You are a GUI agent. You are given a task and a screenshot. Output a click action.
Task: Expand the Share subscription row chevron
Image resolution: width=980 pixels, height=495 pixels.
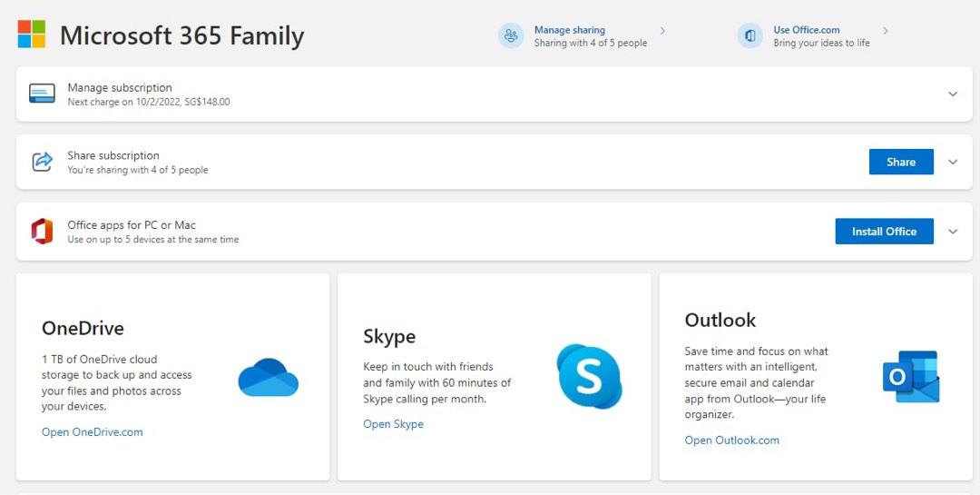(x=953, y=162)
